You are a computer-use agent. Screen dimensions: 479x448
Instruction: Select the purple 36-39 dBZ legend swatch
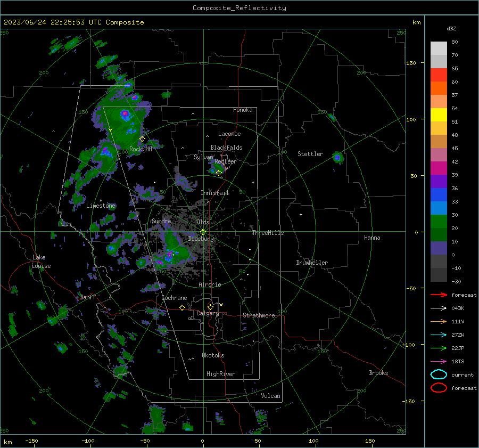tap(439, 181)
